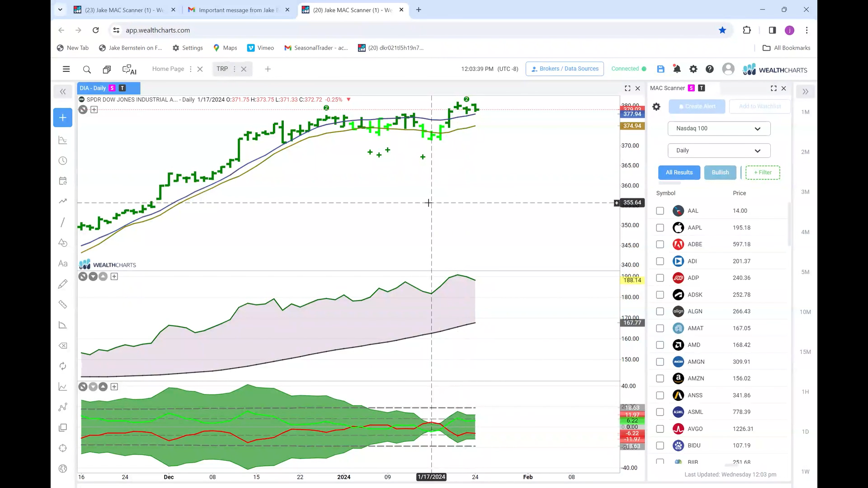868x488 pixels.
Task: Select the 1H timeframe on right strip
Action: click(x=805, y=392)
